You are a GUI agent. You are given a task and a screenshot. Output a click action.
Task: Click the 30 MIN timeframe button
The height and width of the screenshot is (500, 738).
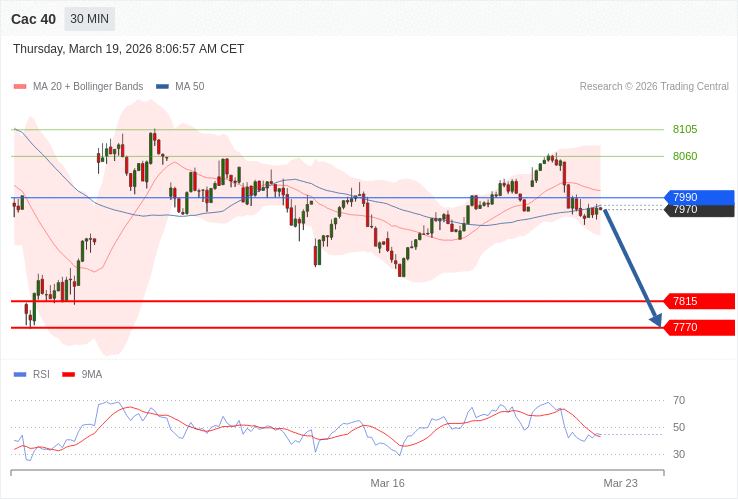(90, 19)
